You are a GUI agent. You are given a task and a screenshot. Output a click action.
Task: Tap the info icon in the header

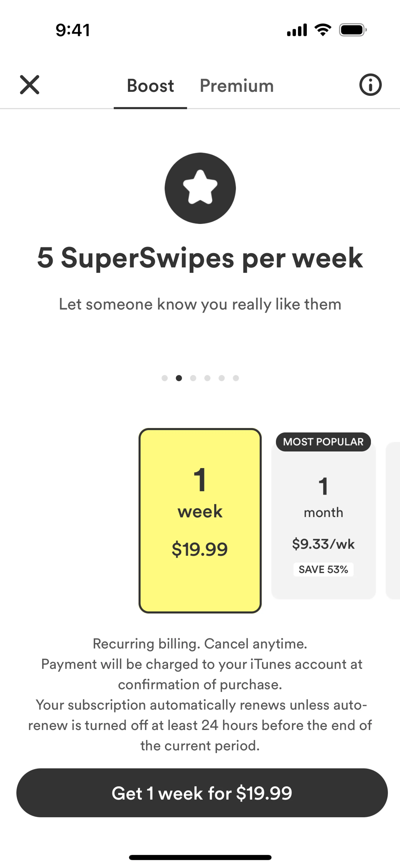click(x=370, y=85)
